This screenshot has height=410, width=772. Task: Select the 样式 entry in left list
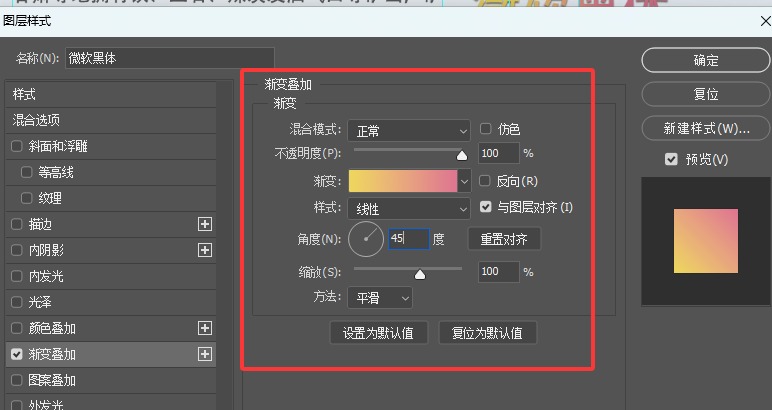tap(111, 95)
